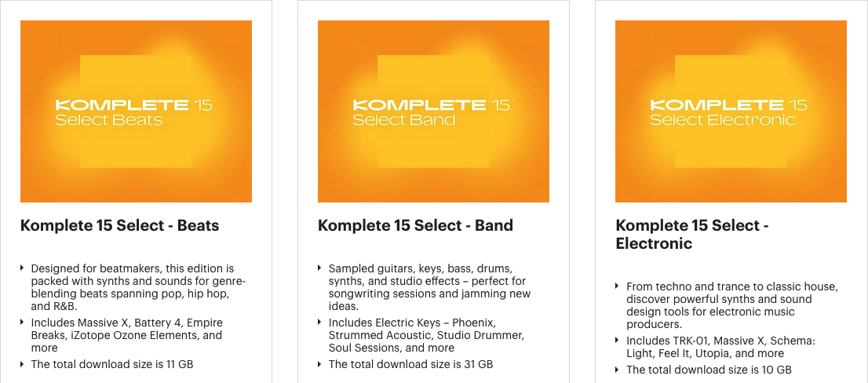Viewport: 868px width, 383px height.
Task: Open the Komplete 15 Select Beats product image
Action: pos(137,111)
